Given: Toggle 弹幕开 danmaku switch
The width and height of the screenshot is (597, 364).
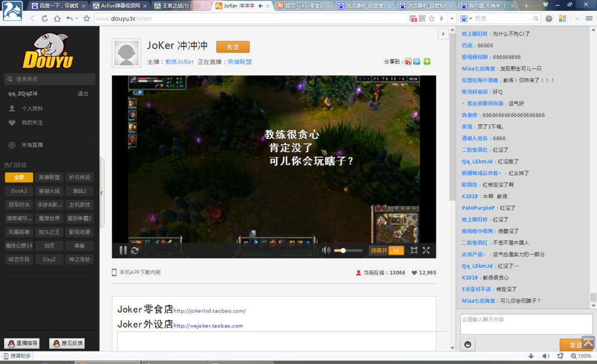Looking at the screenshot, I should coord(379,250).
